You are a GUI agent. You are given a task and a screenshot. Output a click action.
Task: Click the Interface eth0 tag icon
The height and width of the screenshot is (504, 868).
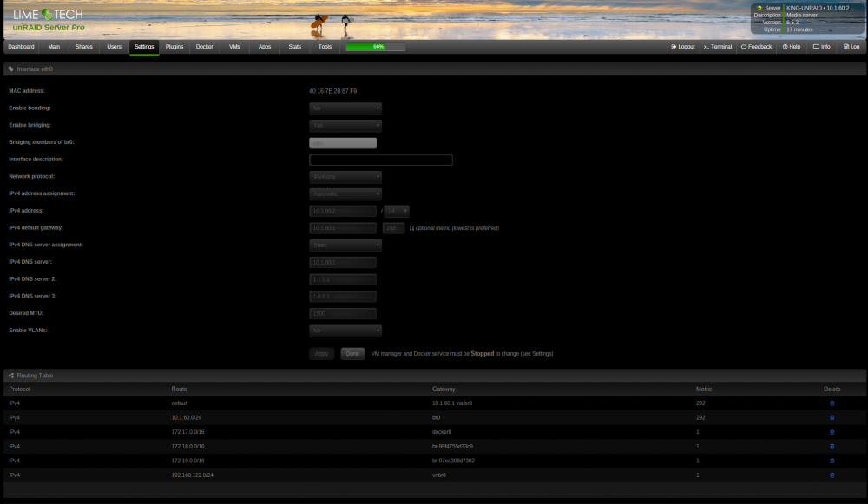coord(11,69)
